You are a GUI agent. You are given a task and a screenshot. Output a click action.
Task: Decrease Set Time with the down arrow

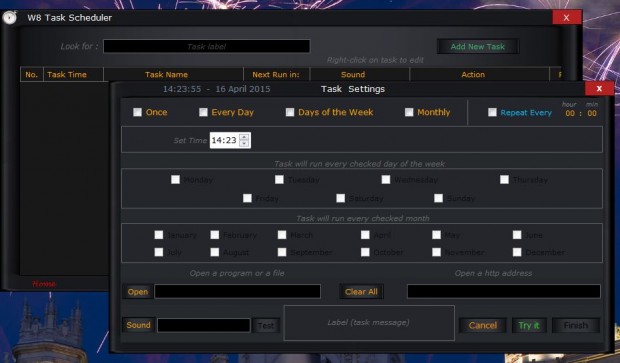pos(244,144)
